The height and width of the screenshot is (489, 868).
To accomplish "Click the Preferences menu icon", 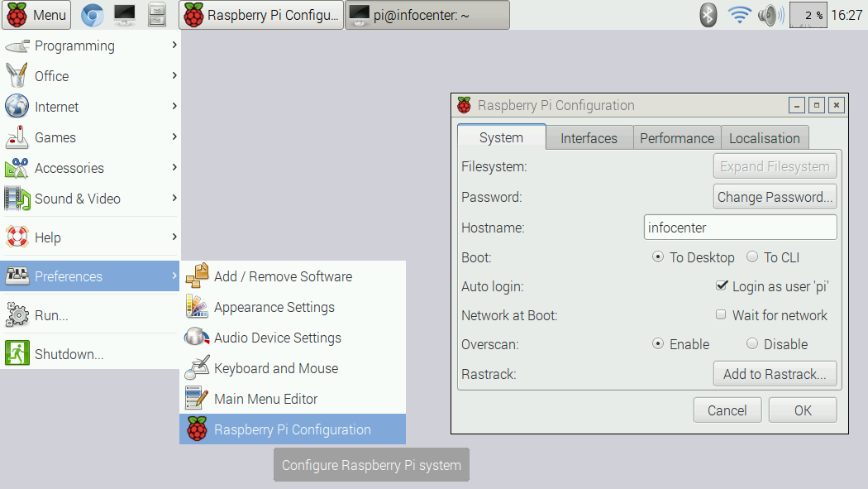I will 17,276.
